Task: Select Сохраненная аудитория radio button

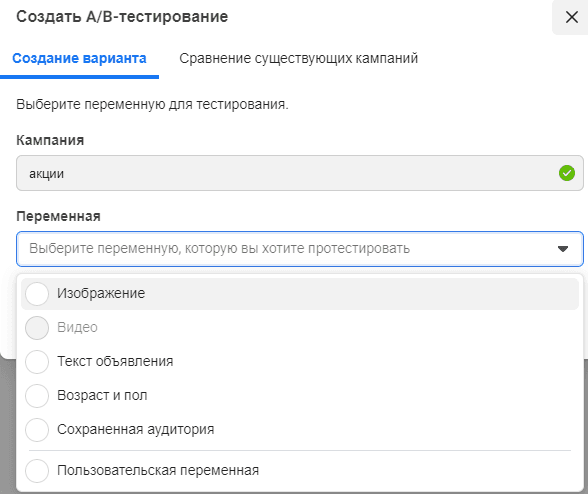Action: [37, 430]
